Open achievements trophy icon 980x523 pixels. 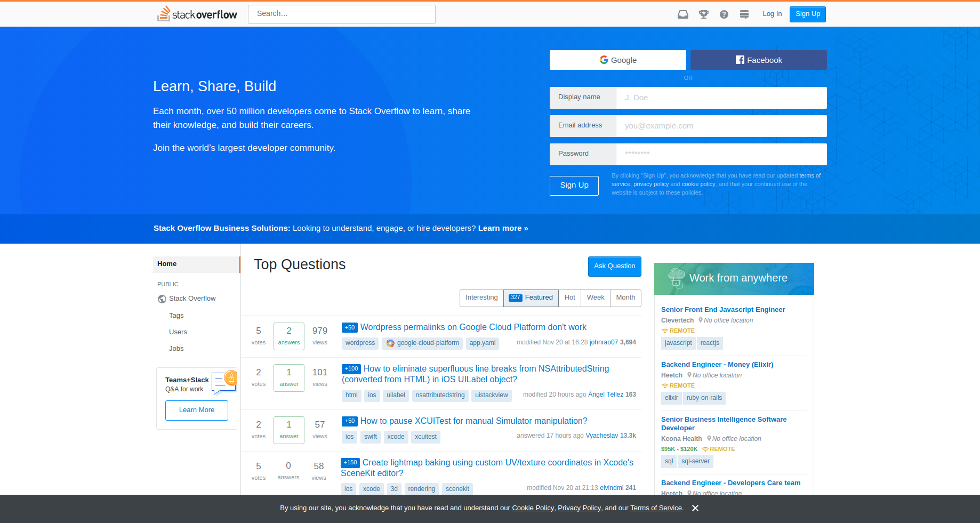pos(704,14)
